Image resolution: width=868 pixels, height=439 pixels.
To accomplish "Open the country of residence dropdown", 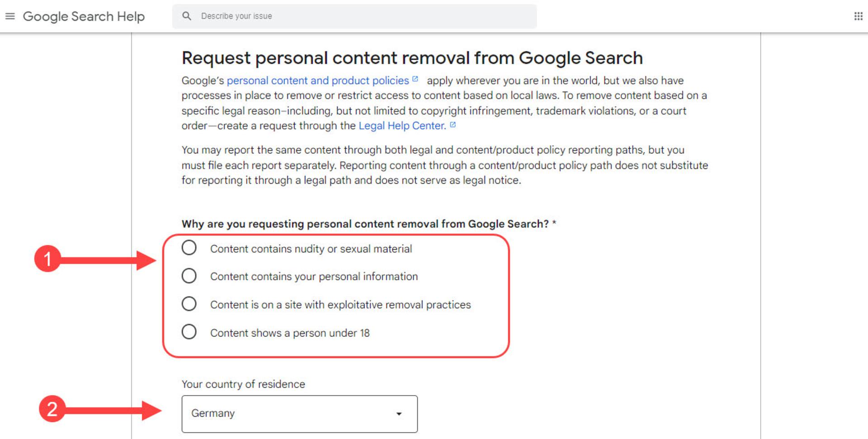I will point(299,414).
